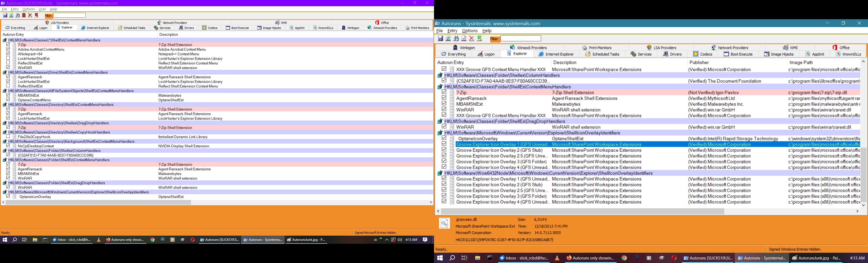Open Opera from left window's taskbar
868x263 pixels.
pyautogui.click(x=193, y=240)
